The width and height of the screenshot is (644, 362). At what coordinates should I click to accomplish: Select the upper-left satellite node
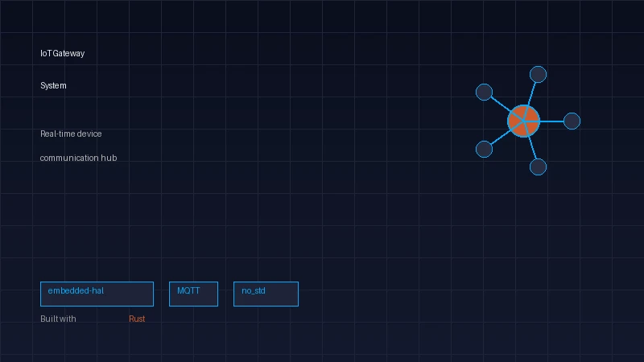484,93
